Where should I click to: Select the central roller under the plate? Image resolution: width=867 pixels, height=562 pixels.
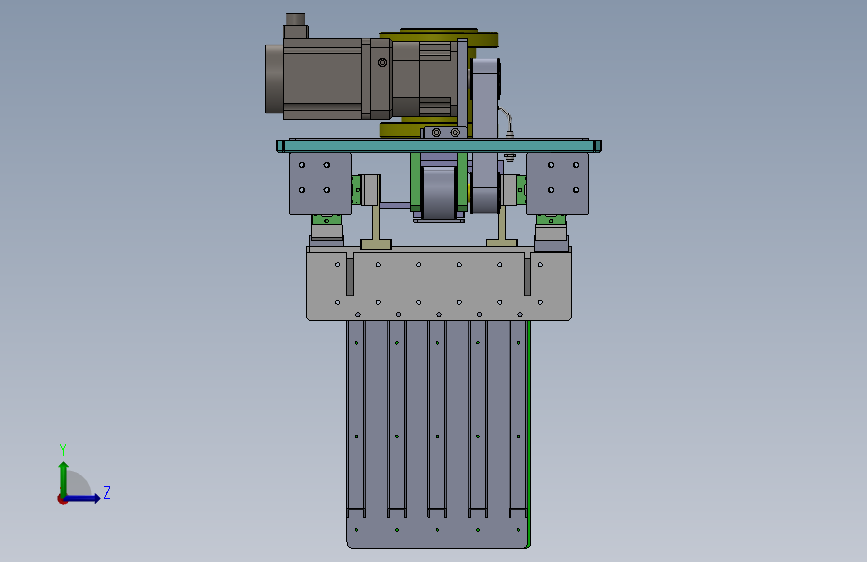point(439,194)
